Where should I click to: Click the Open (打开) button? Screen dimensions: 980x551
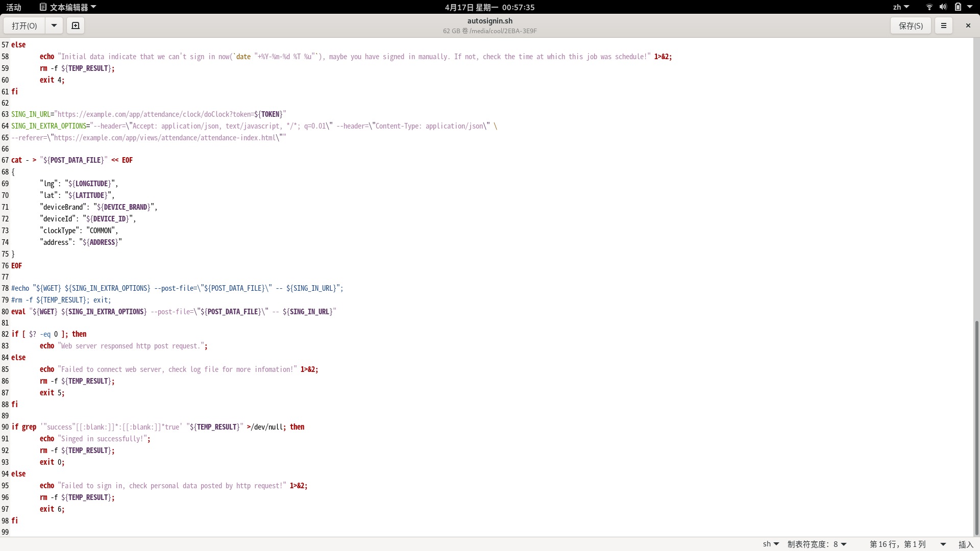tap(24, 26)
